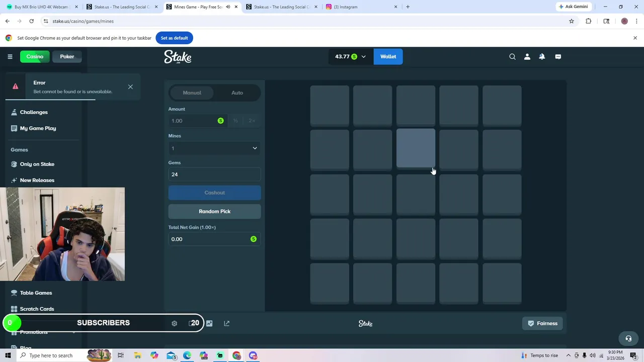This screenshot has height=362, width=644.
Task: Open the user profile icon
Action: pos(527,57)
